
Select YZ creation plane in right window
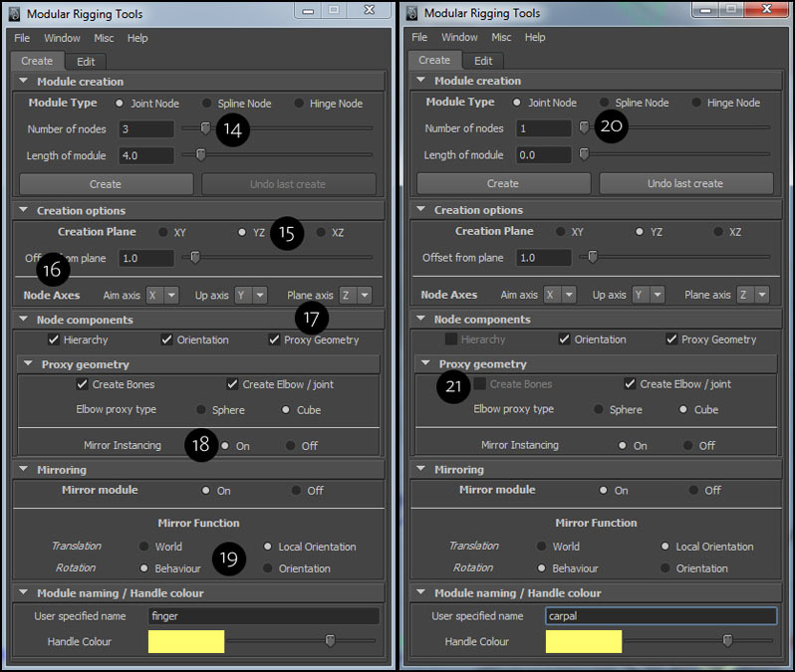click(640, 232)
